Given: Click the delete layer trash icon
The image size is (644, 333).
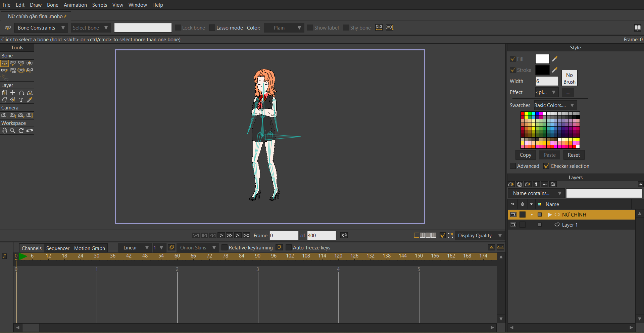Looking at the screenshot, I should coord(536,184).
